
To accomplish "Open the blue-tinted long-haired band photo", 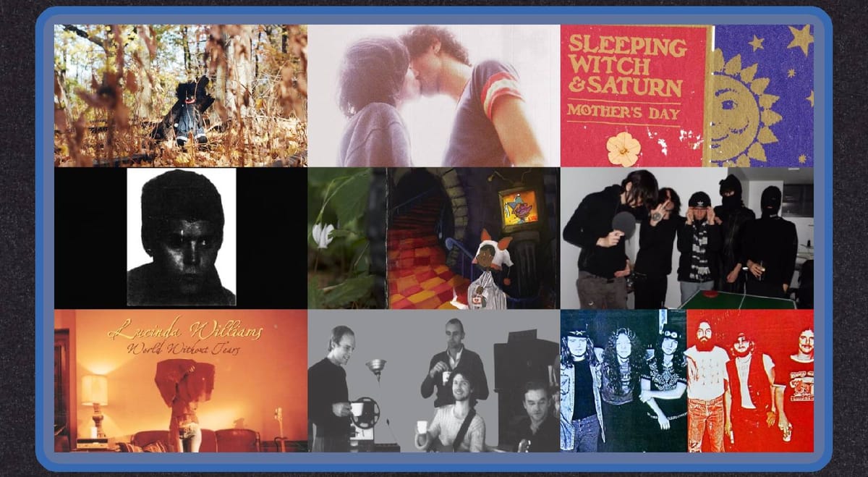I will tap(623, 380).
